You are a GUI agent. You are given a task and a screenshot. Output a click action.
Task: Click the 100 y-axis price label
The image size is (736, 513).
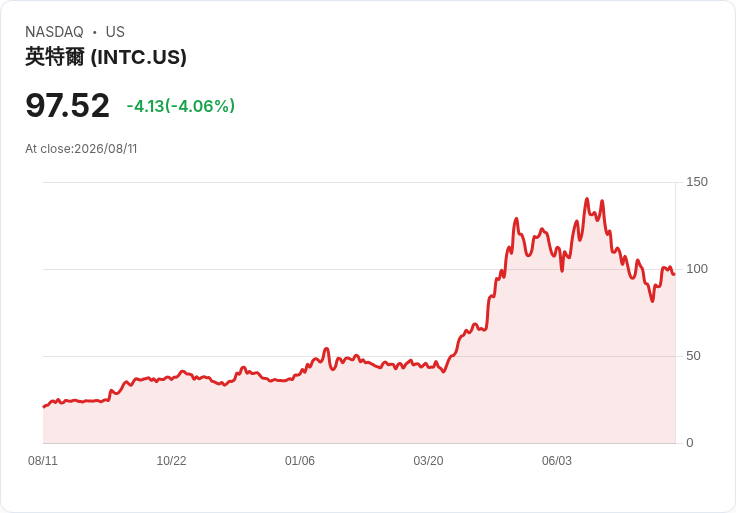point(697,269)
